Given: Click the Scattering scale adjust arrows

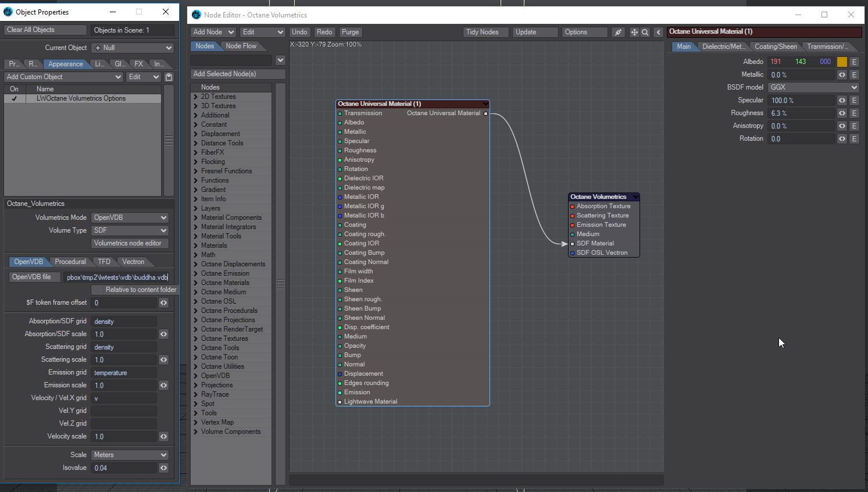Looking at the screenshot, I should [x=163, y=359].
